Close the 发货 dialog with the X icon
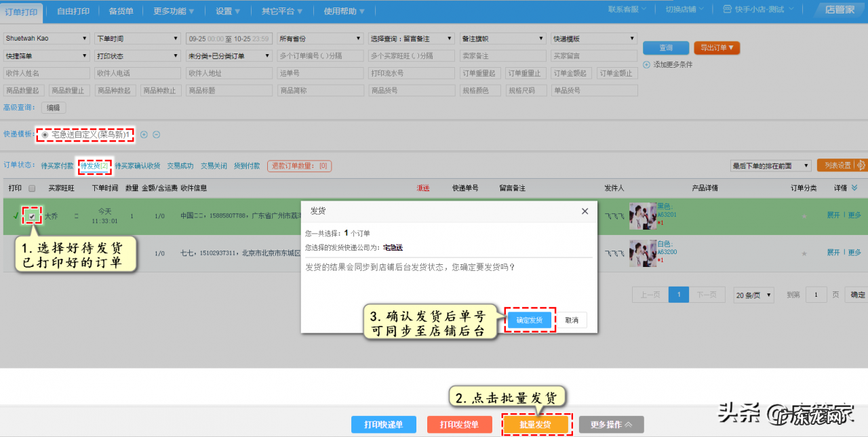The image size is (868, 437). tap(585, 211)
